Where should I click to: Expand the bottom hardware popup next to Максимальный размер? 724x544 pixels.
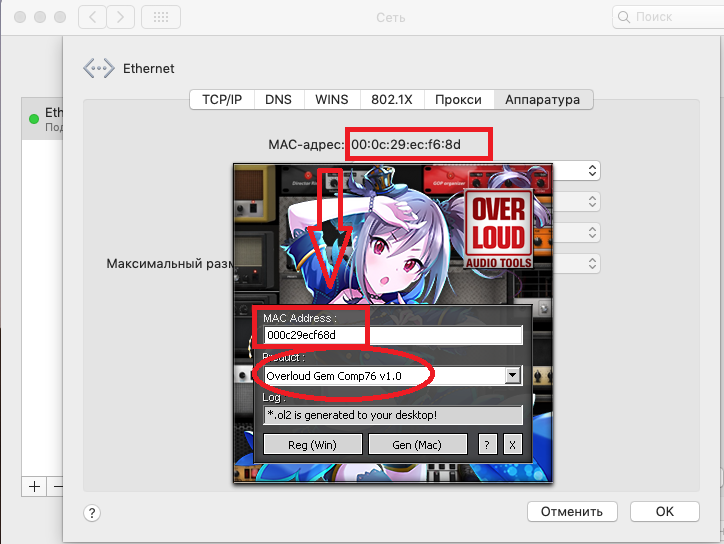[x=592, y=263]
